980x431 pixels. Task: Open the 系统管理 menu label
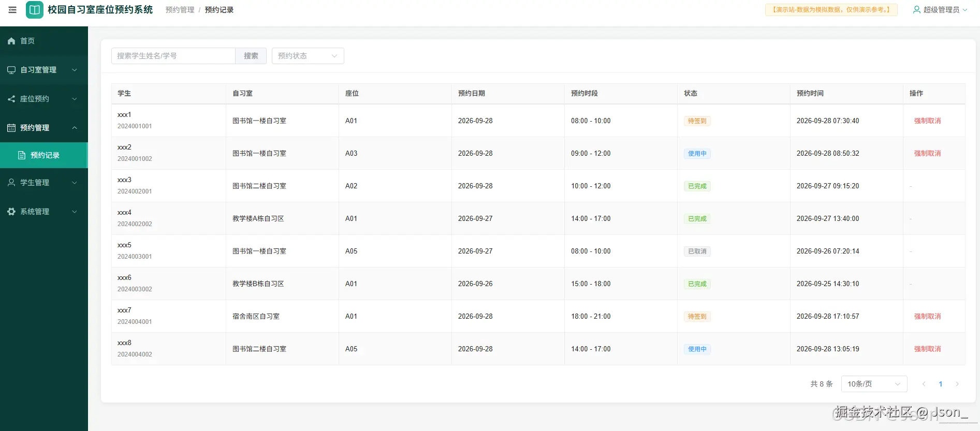click(35, 212)
